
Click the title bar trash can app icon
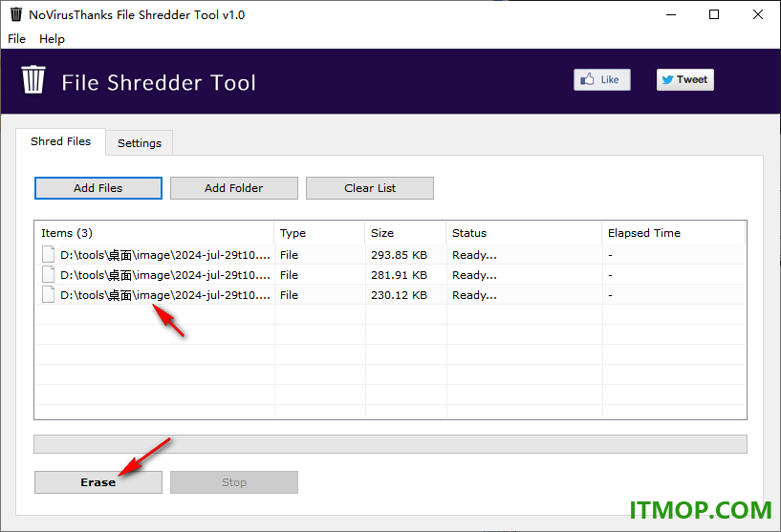tap(16, 14)
